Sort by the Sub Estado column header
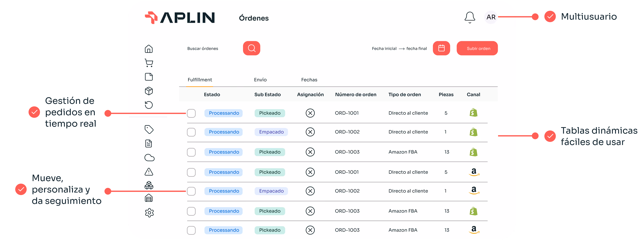The width and height of the screenshot is (644, 240). (x=267, y=95)
